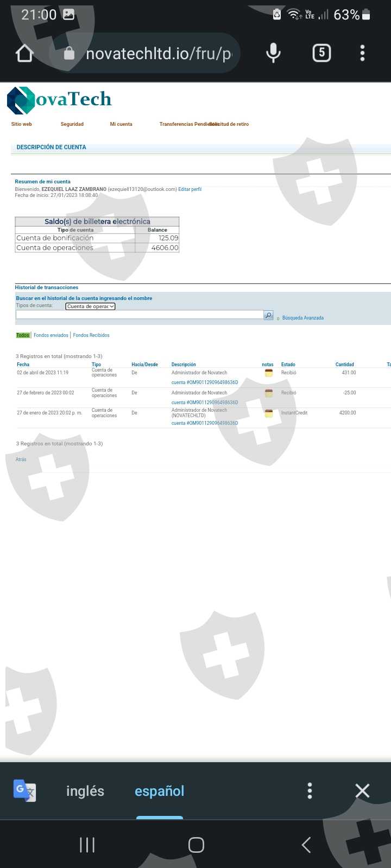Click the date 27 de febrero de 2023 00:02
The height and width of the screenshot is (868, 391).
point(46,393)
